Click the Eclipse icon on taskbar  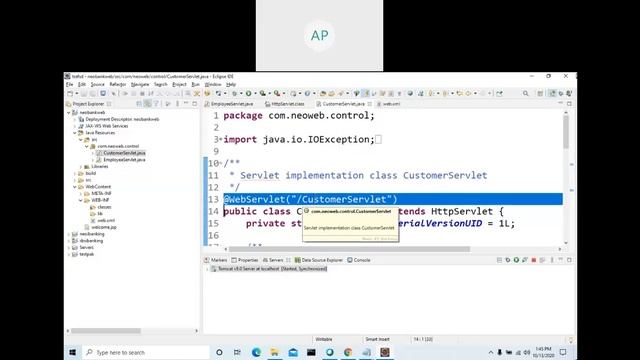pyautogui.click(x=384, y=352)
